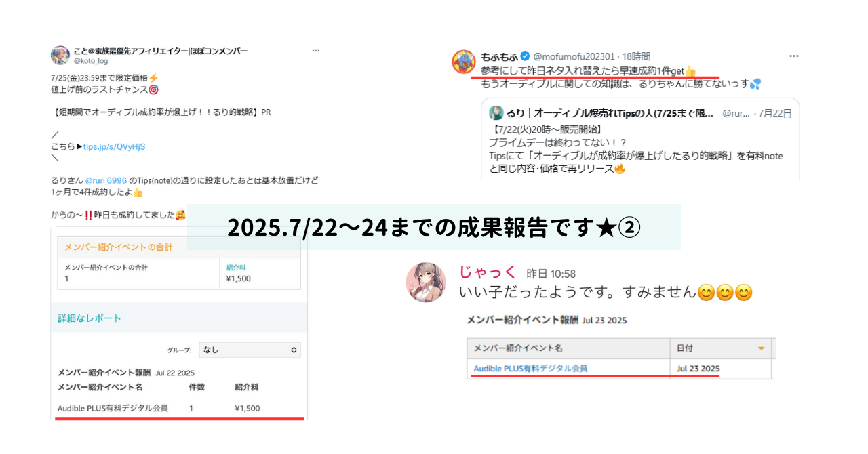868x454 pixels.
Task: Open the more options menu on もふもふ tweet
Action: pyautogui.click(x=793, y=56)
